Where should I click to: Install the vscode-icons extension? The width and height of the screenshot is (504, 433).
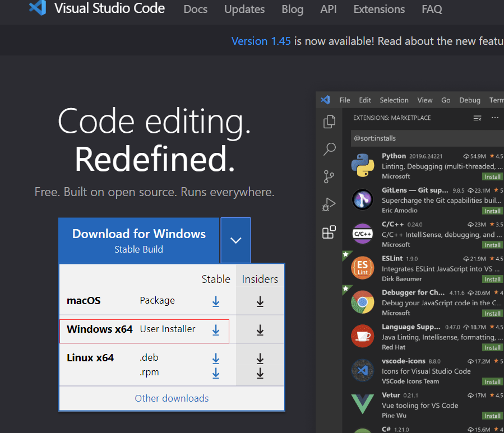point(492,382)
